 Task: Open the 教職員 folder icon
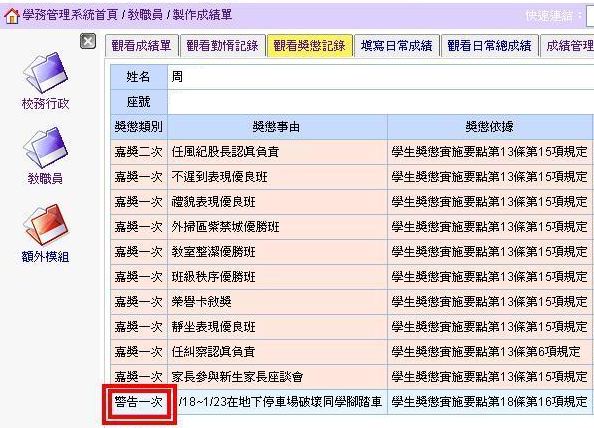coord(45,148)
